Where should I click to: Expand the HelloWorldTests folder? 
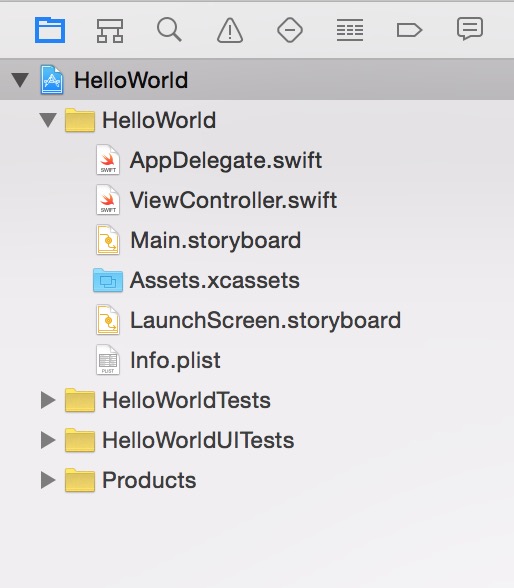click(x=48, y=400)
